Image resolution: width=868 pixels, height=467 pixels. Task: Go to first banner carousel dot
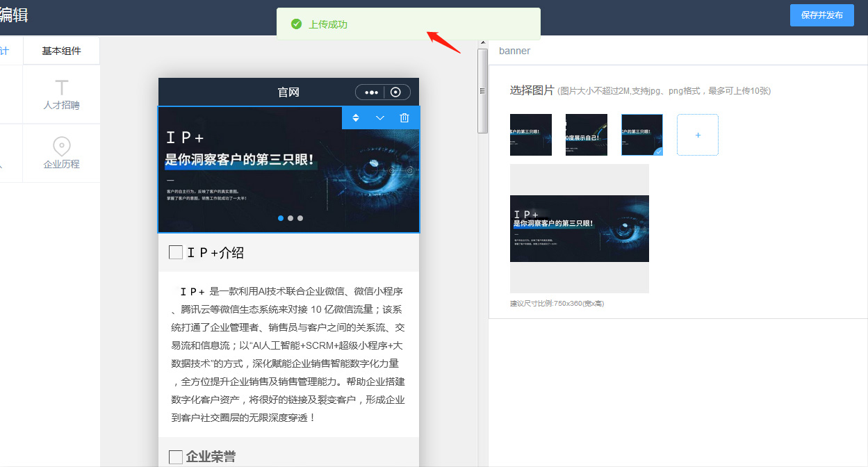tap(281, 218)
